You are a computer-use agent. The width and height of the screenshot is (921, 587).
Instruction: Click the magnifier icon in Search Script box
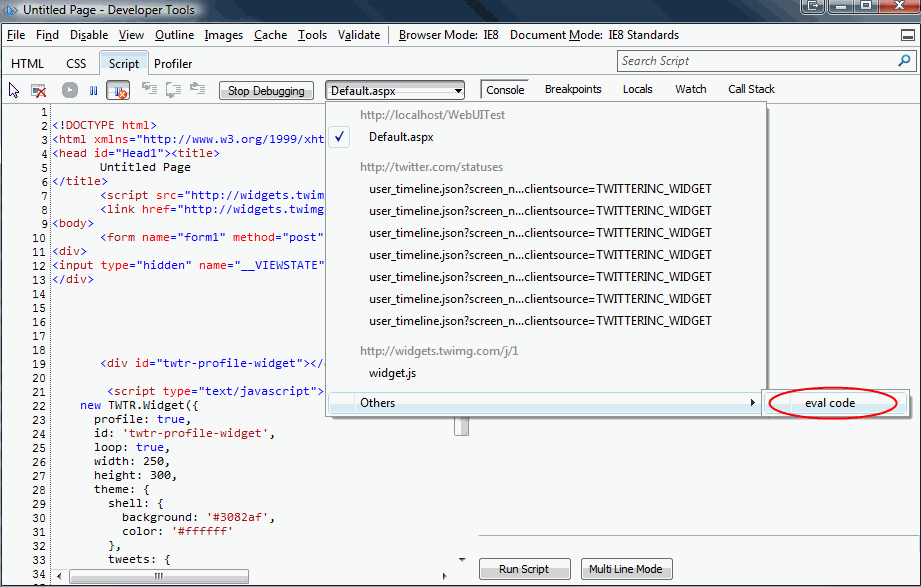(905, 61)
